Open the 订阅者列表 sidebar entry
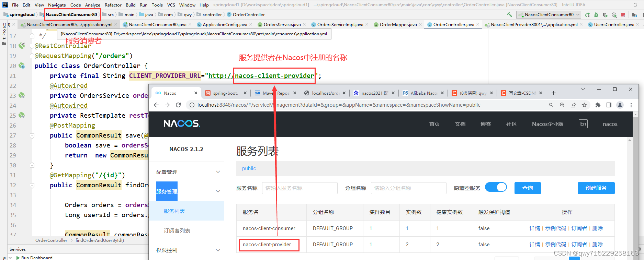 177,231
